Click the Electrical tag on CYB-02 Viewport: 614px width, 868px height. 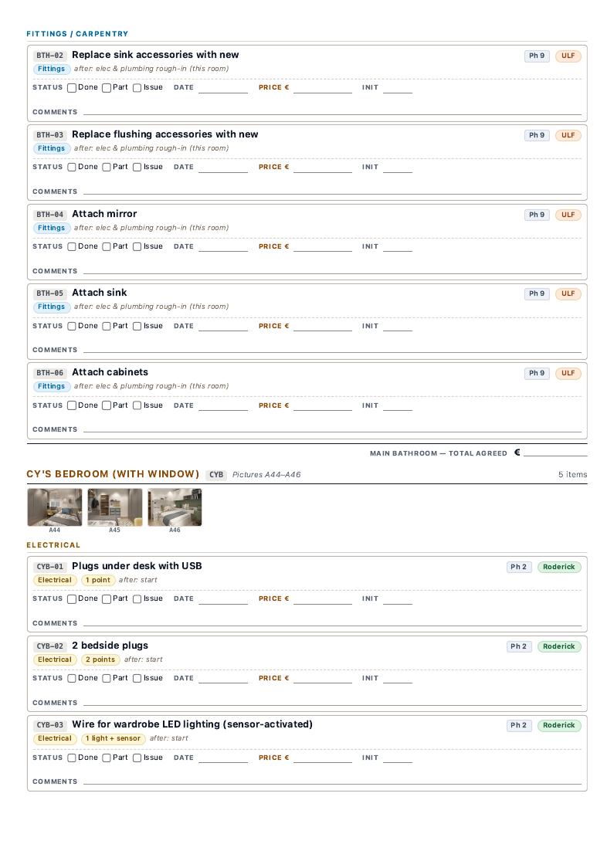[x=55, y=659]
